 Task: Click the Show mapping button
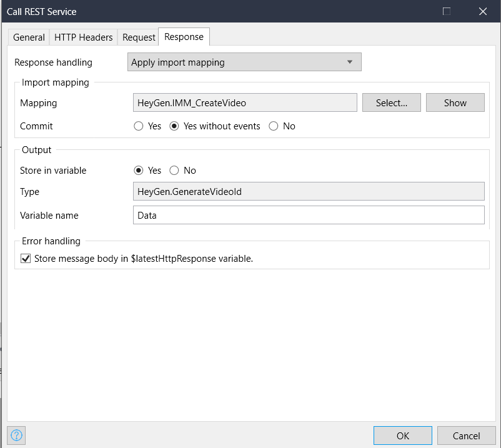tap(455, 102)
